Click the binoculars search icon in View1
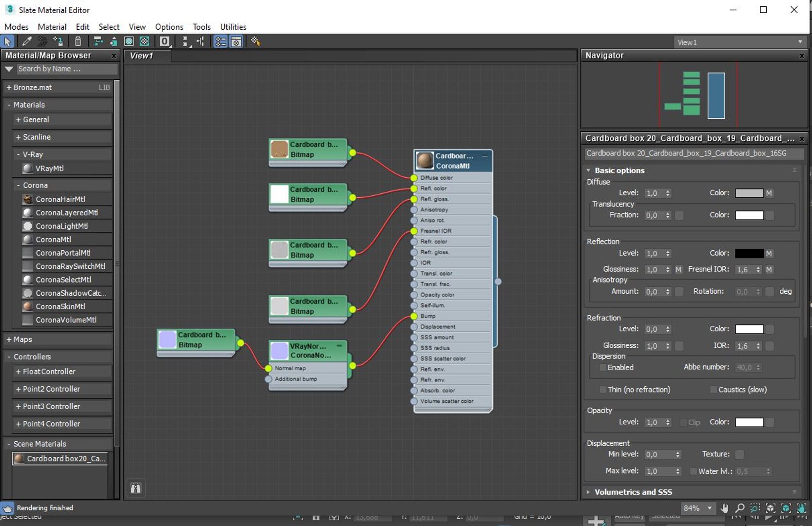Image resolution: width=812 pixels, height=526 pixels. tap(135, 488)
